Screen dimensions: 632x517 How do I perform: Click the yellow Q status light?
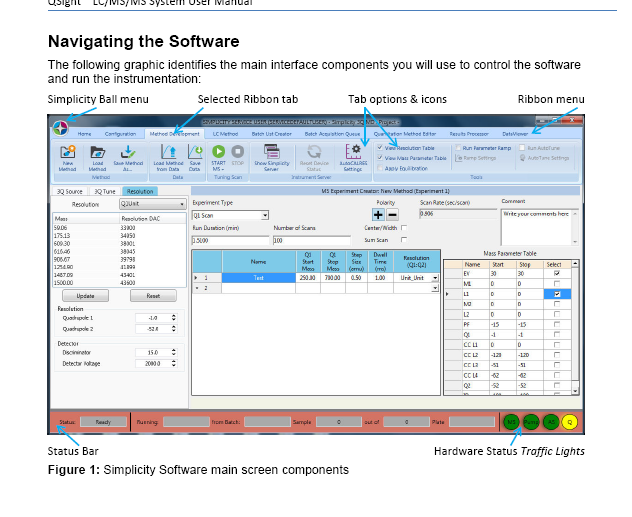tap(570, 422)
